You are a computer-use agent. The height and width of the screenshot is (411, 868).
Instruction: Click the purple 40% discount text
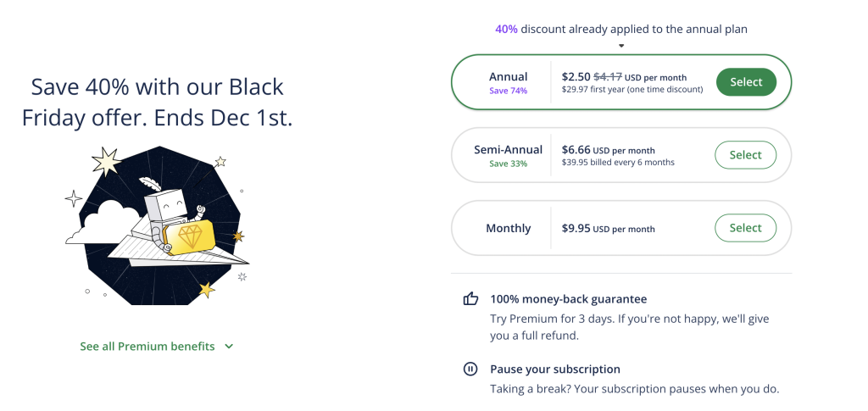point(506,30)
